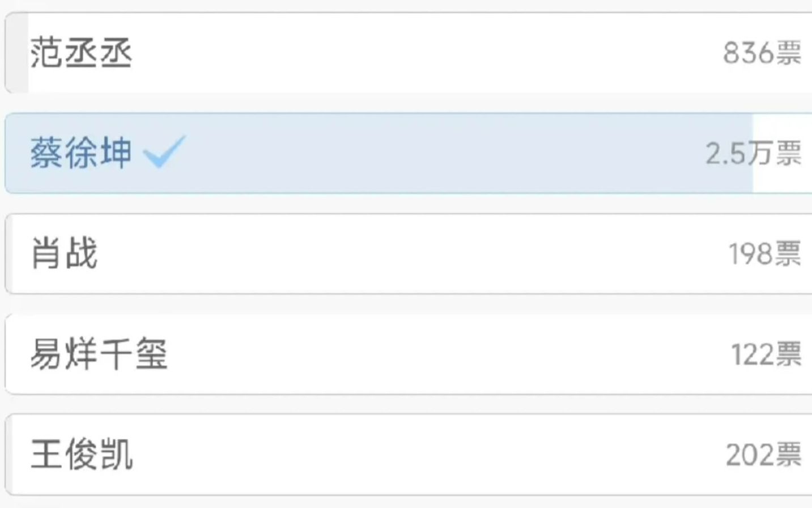Click the 蔡徐坤 name text
Screen dimensions: 812x508
(80, 153)
